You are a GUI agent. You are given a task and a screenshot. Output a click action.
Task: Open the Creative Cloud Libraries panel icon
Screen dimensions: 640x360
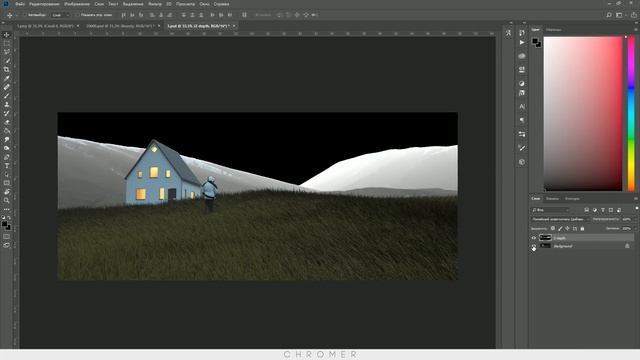point(522,56)
